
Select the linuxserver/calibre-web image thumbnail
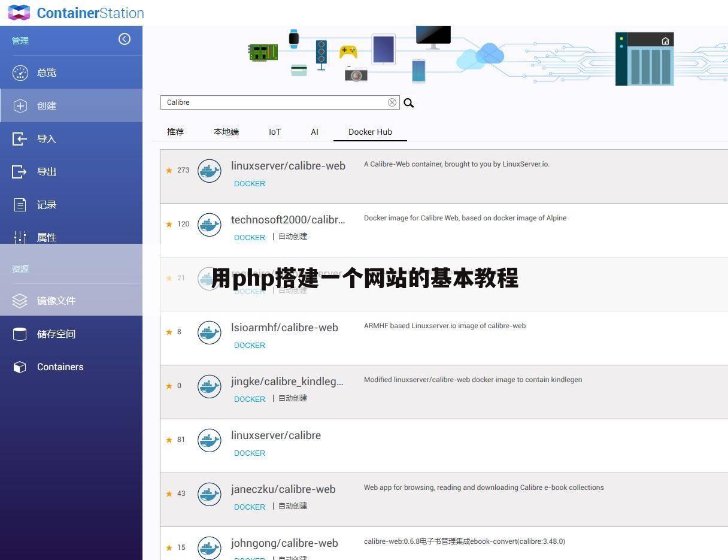(209, 170)
